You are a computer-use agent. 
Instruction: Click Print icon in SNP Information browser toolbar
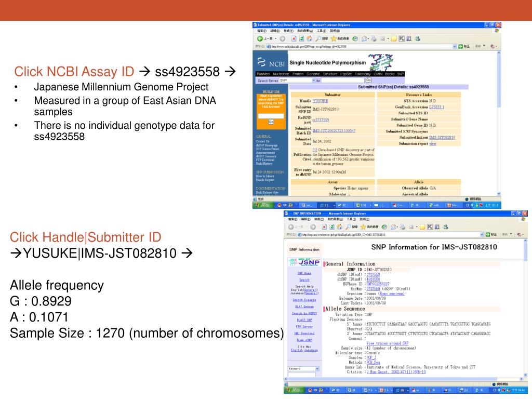tap(403, 227)
